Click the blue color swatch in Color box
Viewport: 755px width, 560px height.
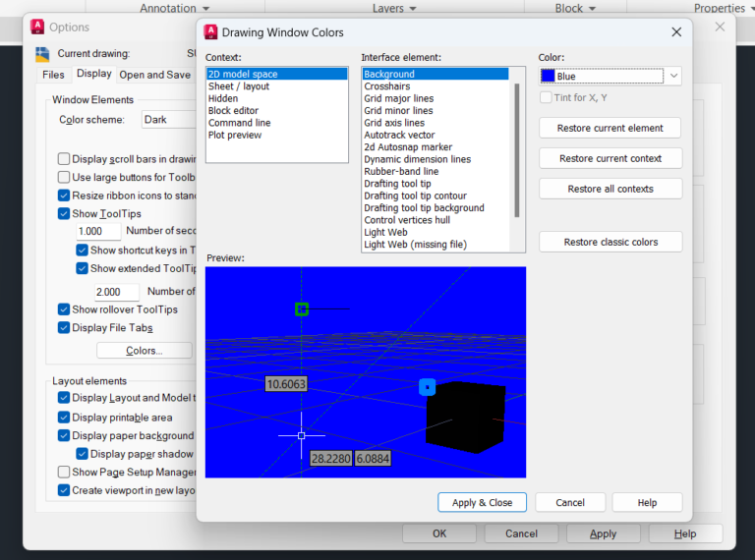point(548,76)
